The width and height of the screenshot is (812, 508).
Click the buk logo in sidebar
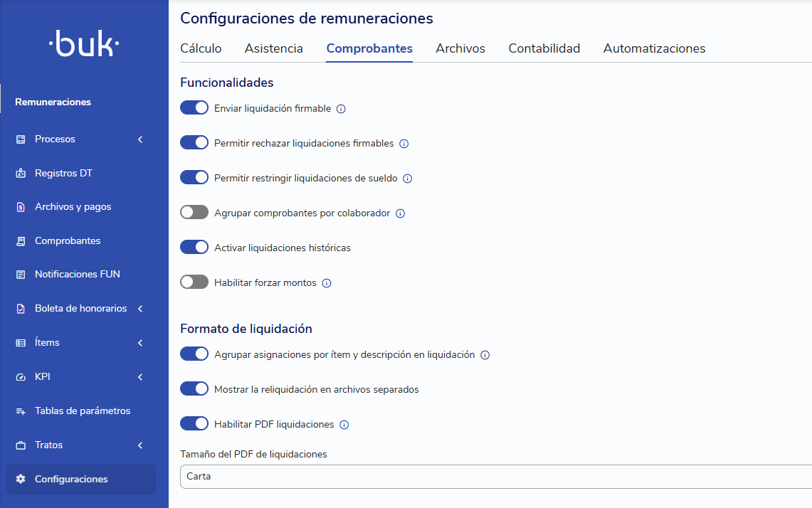(x=84, y=43)
